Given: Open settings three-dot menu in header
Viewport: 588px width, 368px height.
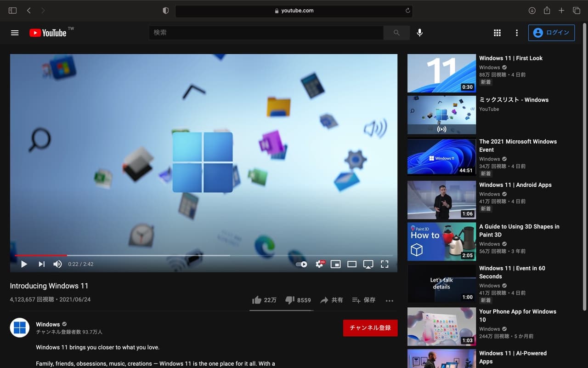Looking at the screenshot, I should click(x=517, y=33).
